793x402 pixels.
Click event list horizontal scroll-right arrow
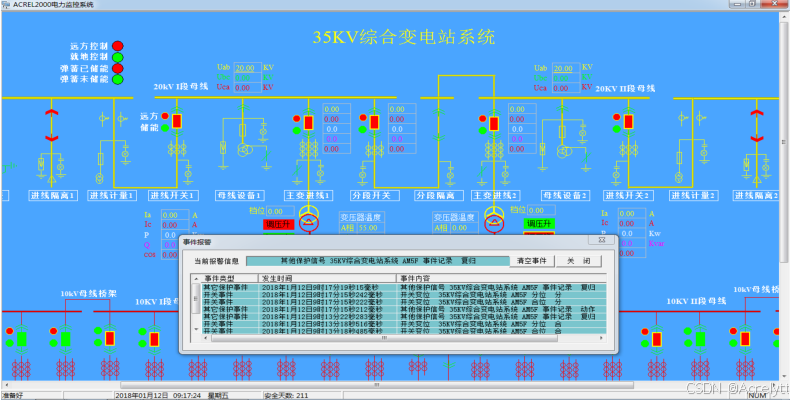click(x=601, y=337)
